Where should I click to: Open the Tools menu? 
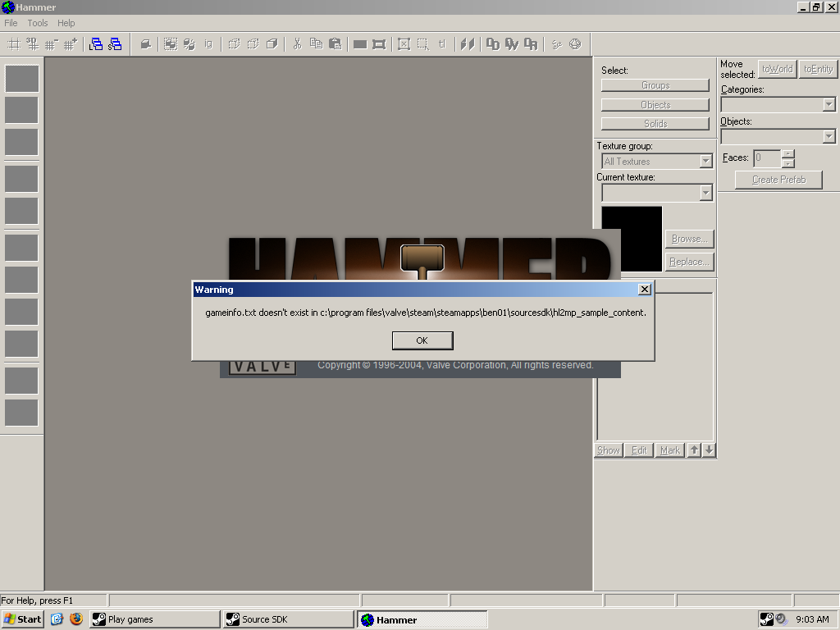tap(38, 23)
